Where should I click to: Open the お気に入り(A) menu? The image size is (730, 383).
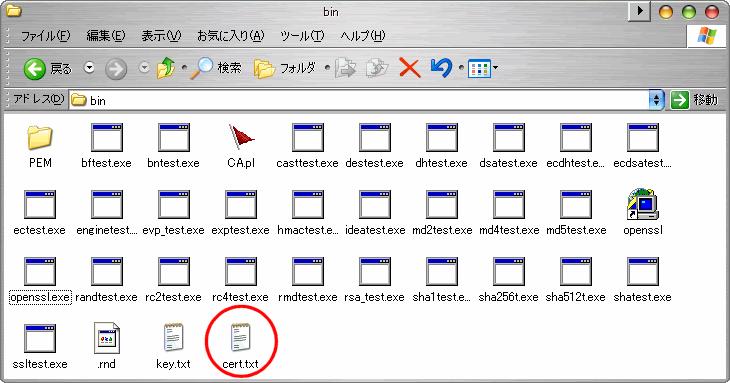[230, 36]
